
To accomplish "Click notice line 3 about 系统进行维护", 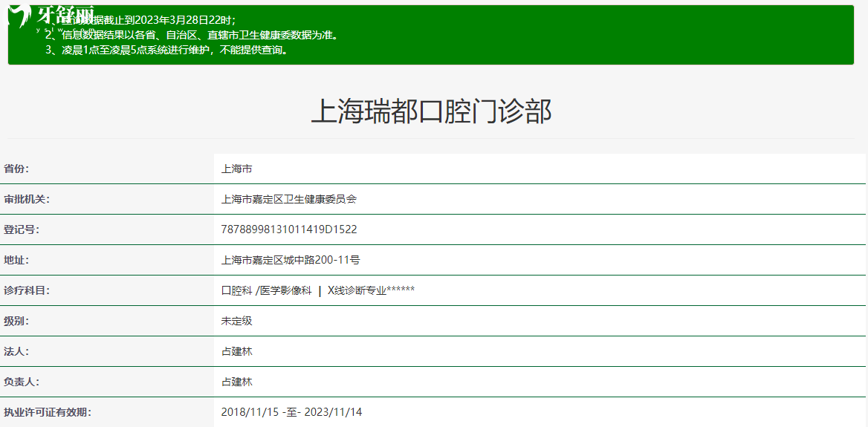I will pyautogui.click(x=166, y=50).
